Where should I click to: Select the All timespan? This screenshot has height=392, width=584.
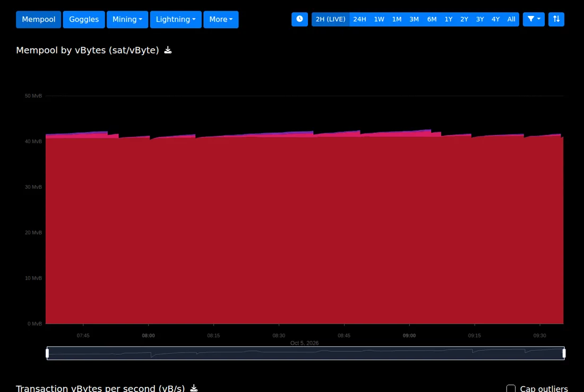click(511, 19)
